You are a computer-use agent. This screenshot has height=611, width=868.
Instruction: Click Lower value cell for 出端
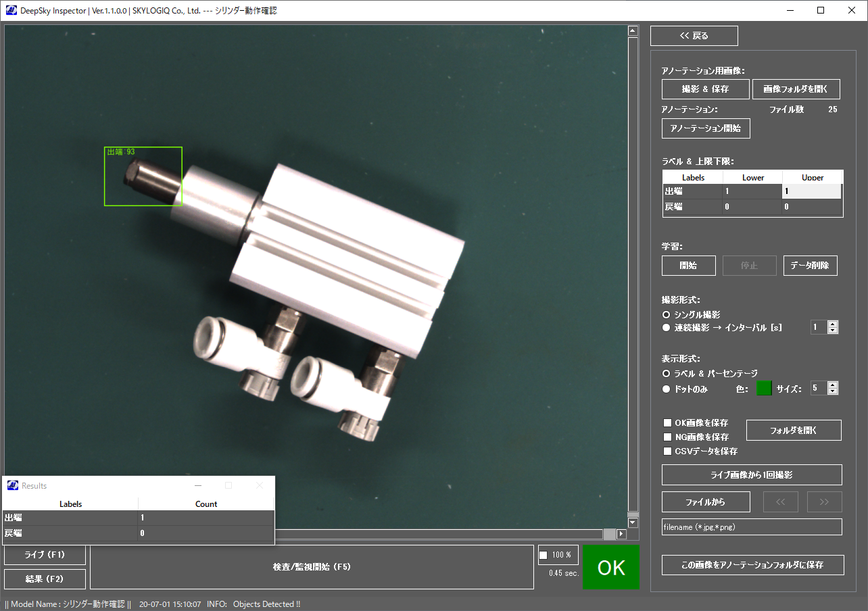click(x=753, y=192)
